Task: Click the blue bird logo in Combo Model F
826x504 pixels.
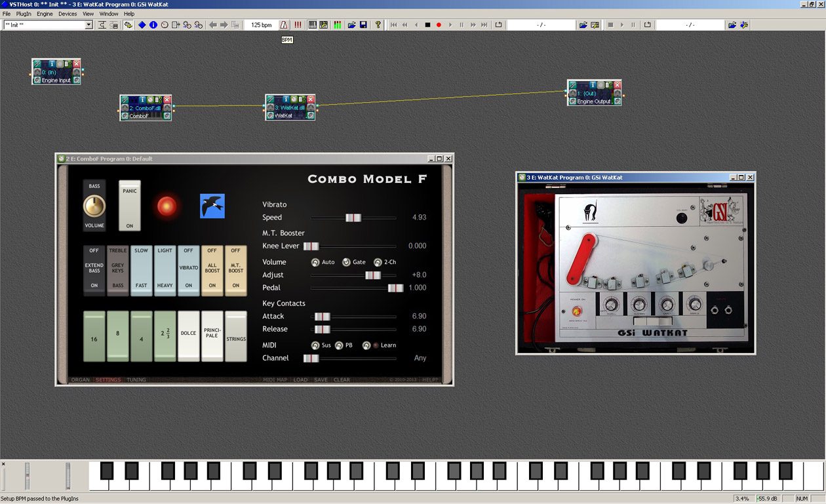Action: tap(212, 206)
